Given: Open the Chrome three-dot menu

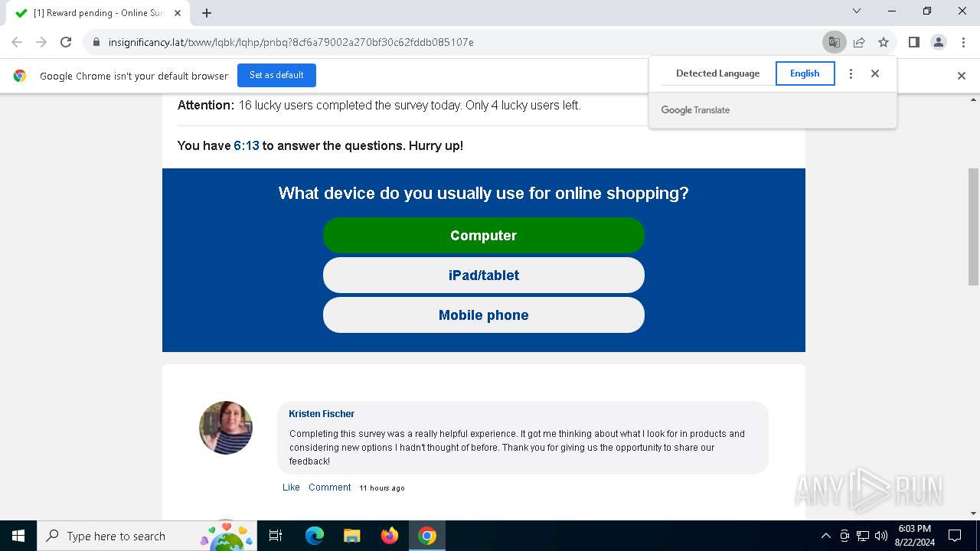Looking at the screenshot, I should [x=962, y=42].
